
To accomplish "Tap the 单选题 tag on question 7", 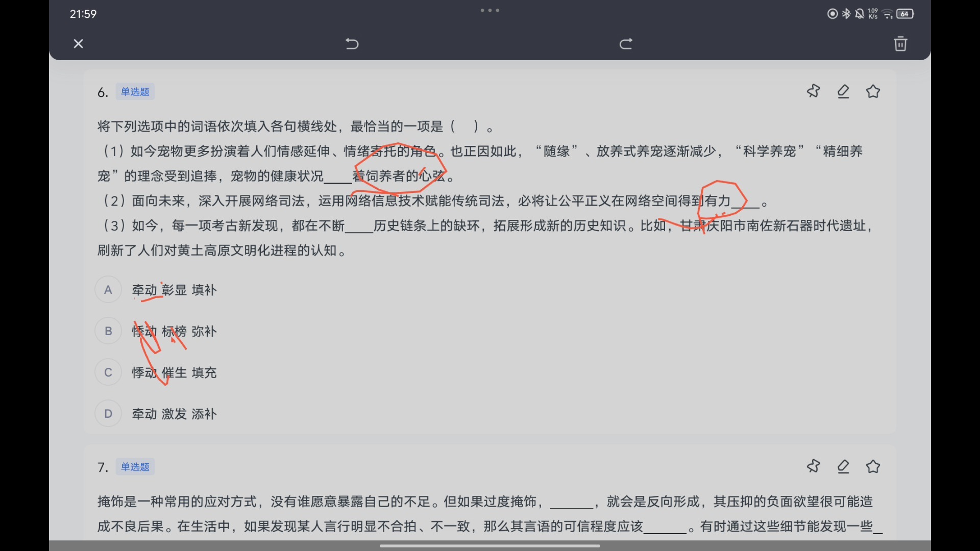I will (x=135, y=467).
